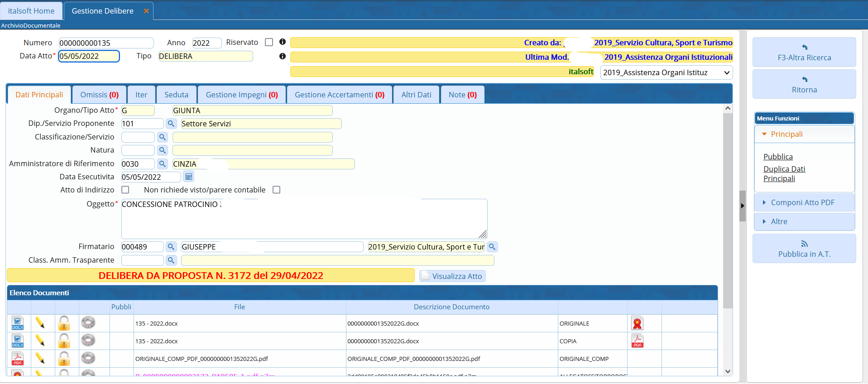This screenshot has height=384, width=868.
Task: Click the gear icon in the ORIGINALE_COMP row
Action: (88, 358)
